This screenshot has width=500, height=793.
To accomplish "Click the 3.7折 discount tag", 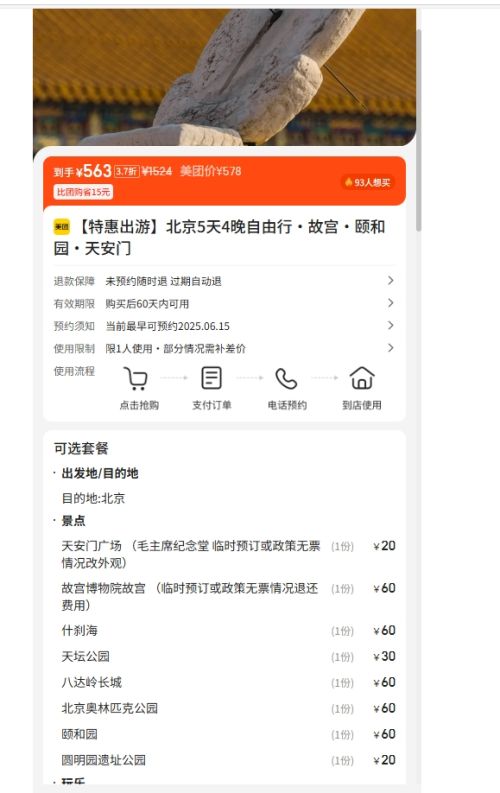I will pos(126,171).
